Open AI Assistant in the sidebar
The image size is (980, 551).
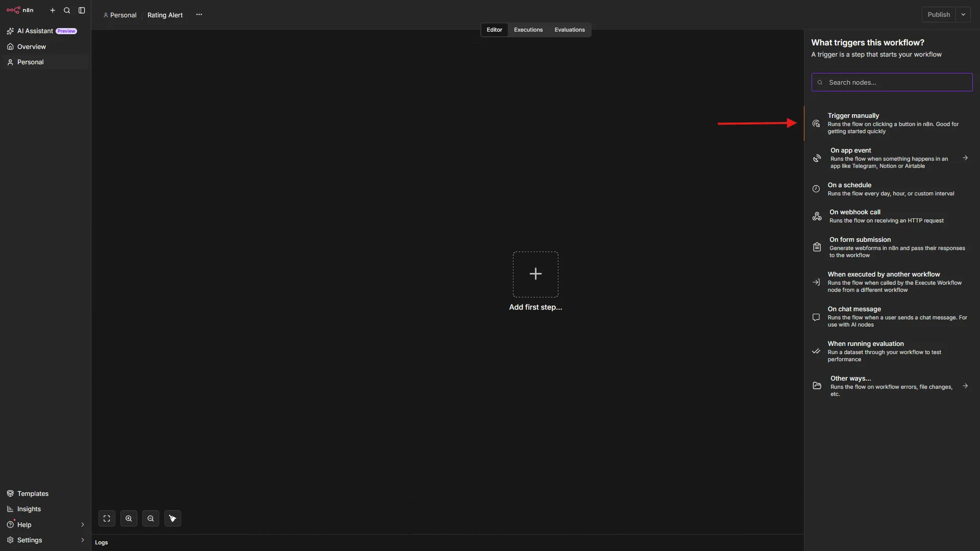tap(45, 31)
